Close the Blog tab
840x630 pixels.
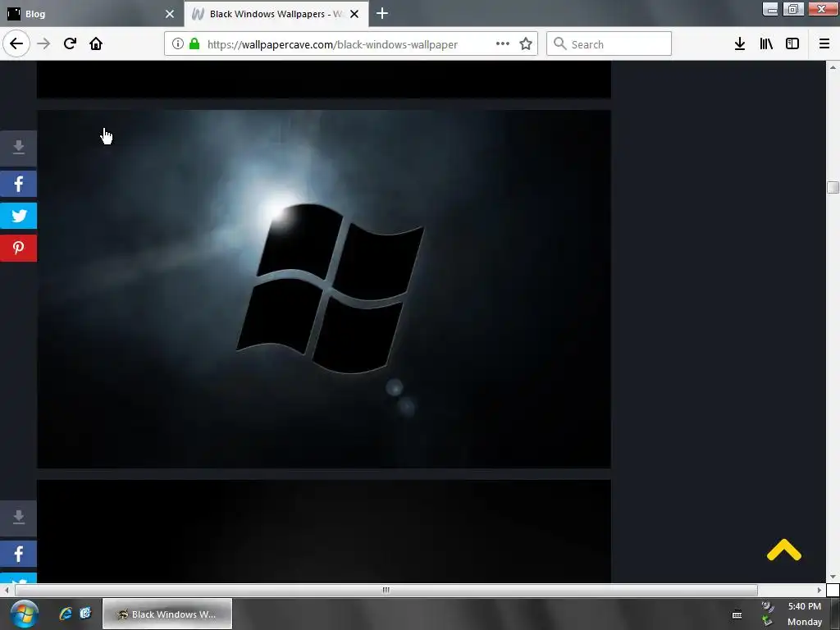click(170, 14)
